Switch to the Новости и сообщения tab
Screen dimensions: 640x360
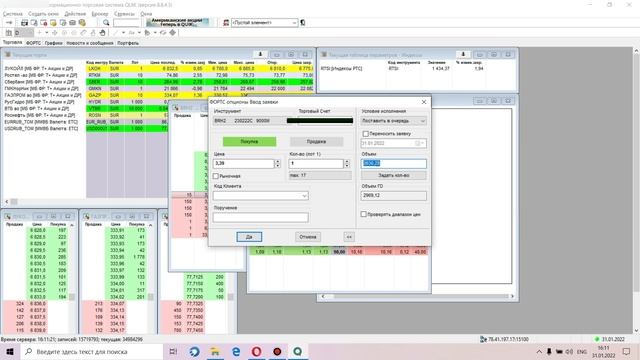click(90, 43)
